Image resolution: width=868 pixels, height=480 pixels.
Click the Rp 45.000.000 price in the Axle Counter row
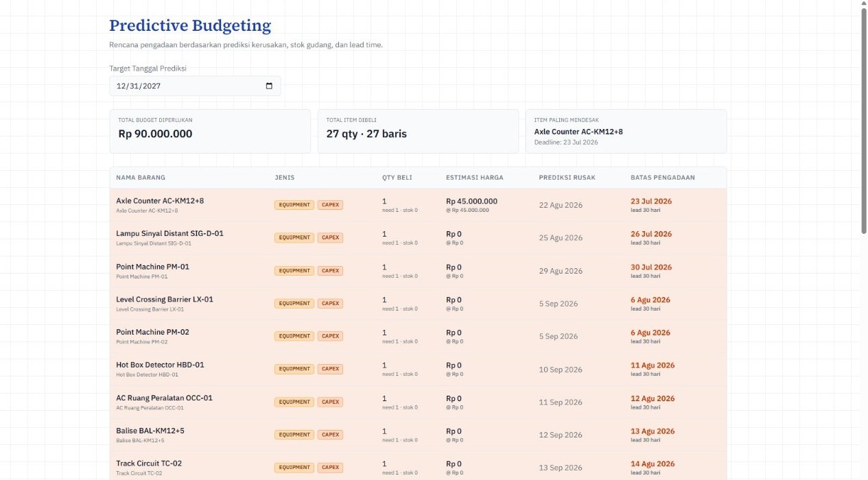point(471,202)
